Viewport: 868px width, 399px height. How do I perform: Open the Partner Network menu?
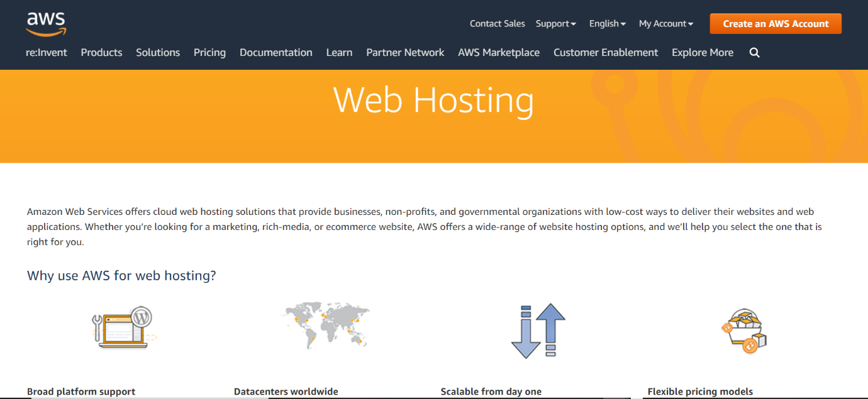(405, 53)
